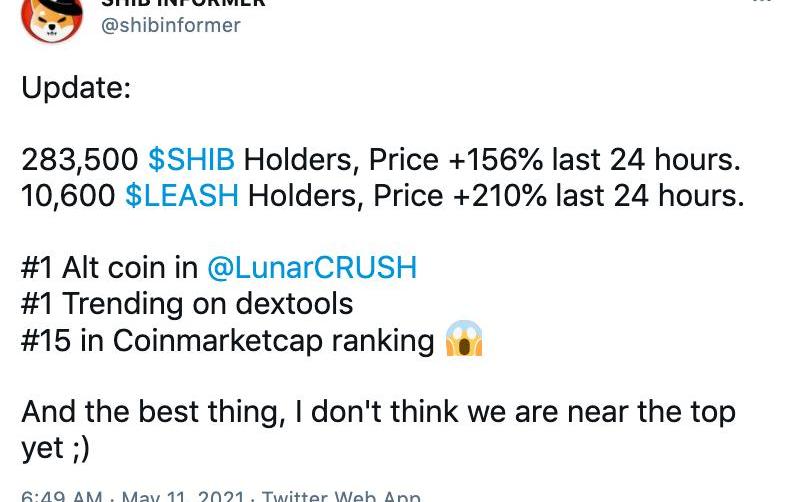Image resolution: width=796 pixels, height=502 pixels.
Task: Open the Twitter Web App source link
Action: pyautogui.click(x=341, y=496)
